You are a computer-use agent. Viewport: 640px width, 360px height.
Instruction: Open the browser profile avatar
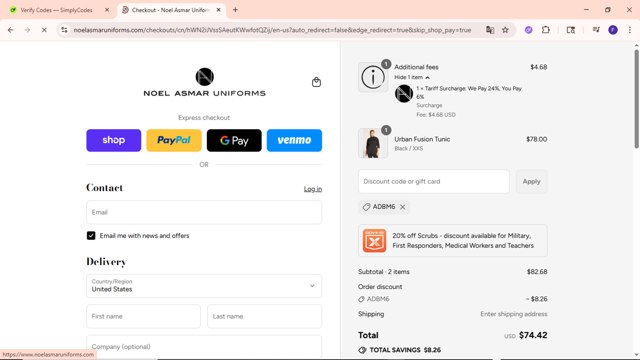[x=613, y=30]
